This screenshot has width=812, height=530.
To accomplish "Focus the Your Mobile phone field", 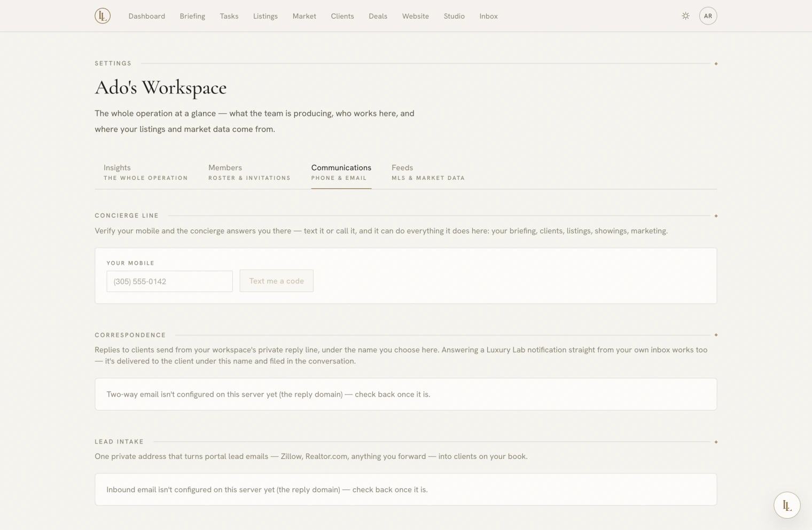I will 169,281.
